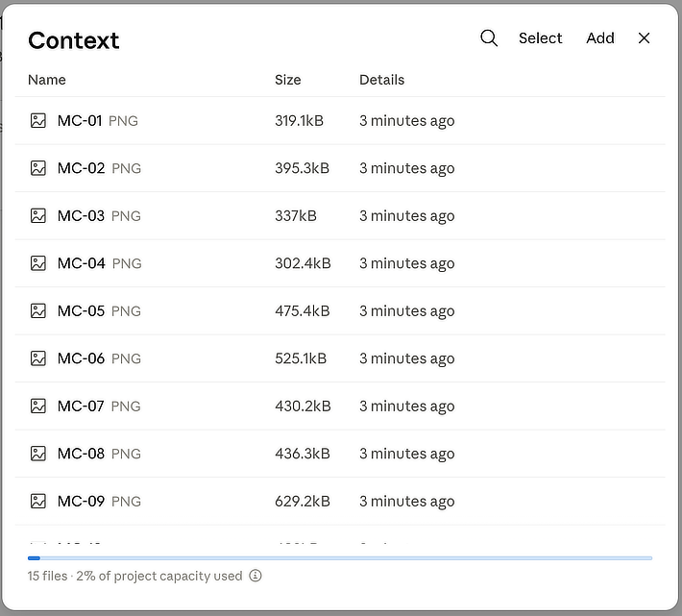The image size is (682, 616).
Task: Click the 629.2kB size value
Action: 303,501
